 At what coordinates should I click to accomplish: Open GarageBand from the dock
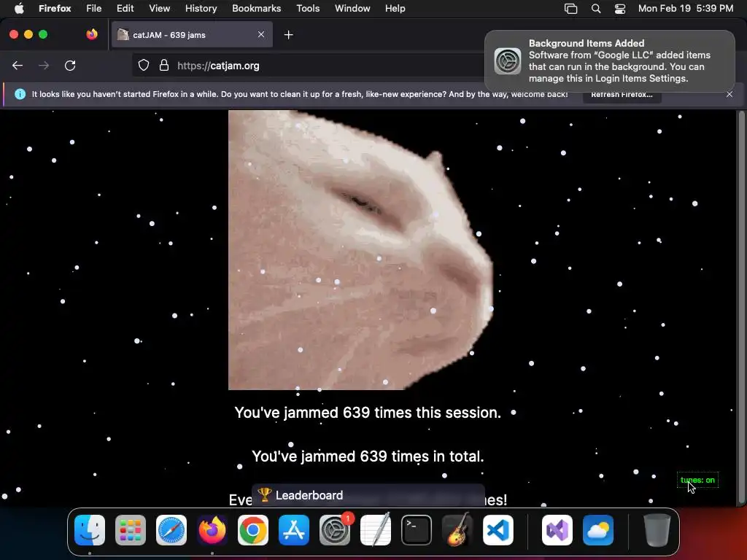pos(457,530)
